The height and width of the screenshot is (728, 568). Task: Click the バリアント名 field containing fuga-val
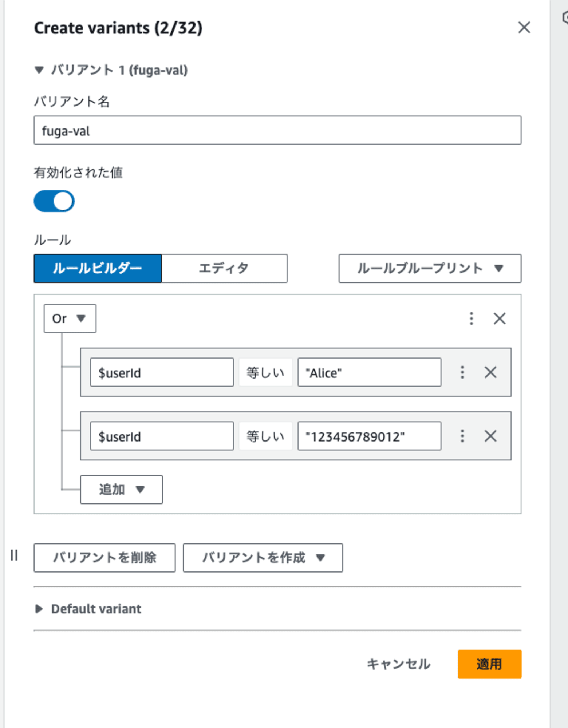277,130
